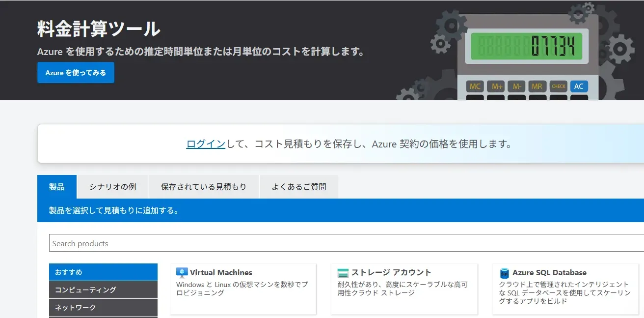
Task: Select the ネットワーク category
Action: 103,307
